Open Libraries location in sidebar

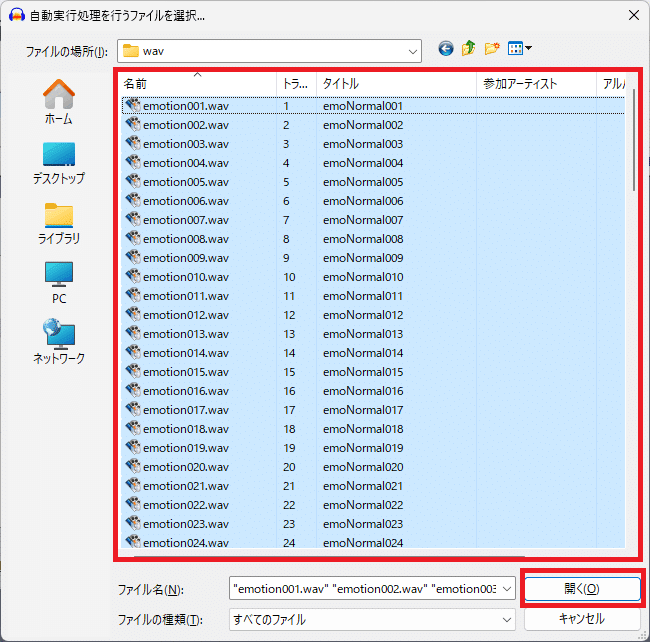click(x=59, y=224)
